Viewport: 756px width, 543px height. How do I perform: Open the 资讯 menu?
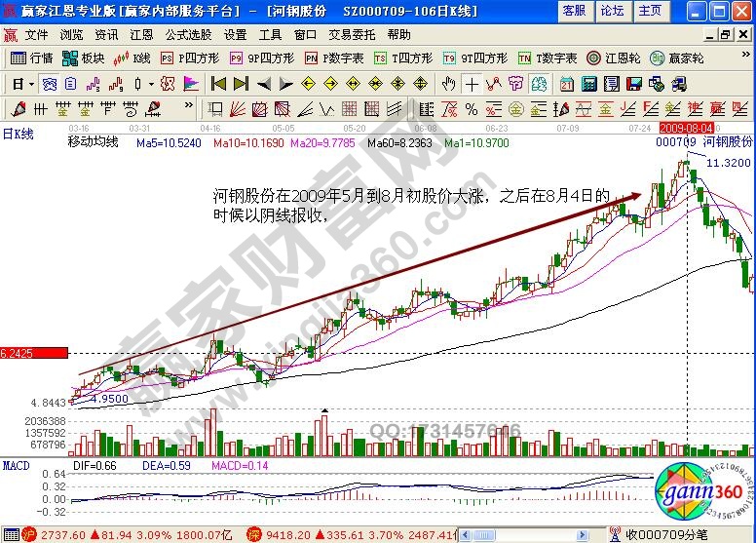pyautogui.click(x=106, y=35)
